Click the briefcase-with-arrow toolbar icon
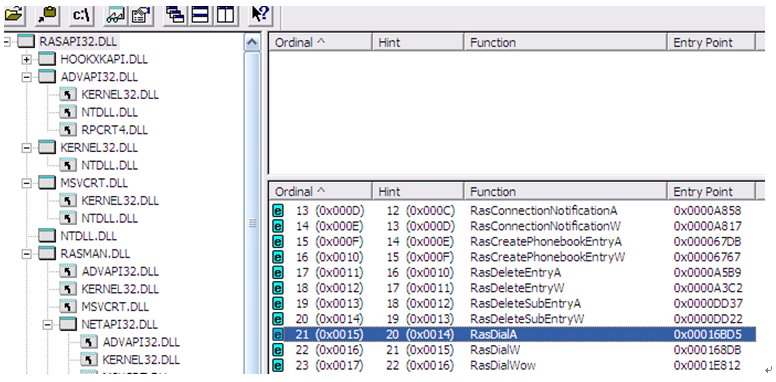776x382 pixels. click(x=48, y=15)
